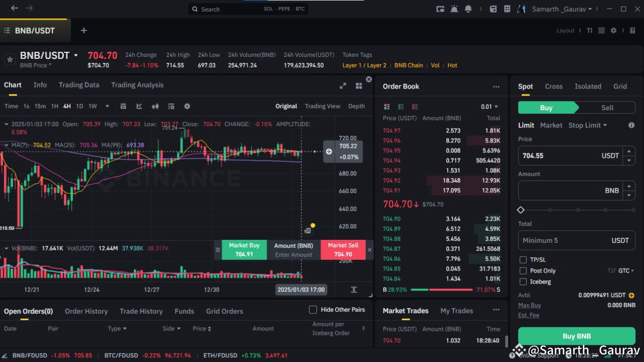This screenshot has width=644, height=362.
Task: Open the picture-in-picture window icon
Action: pyautogui.click(x=440, y=9)
